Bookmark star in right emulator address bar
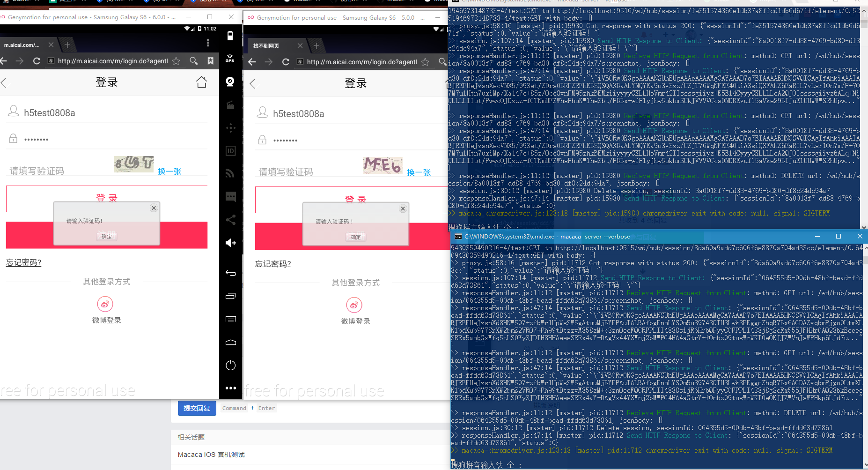 (425, 62)
